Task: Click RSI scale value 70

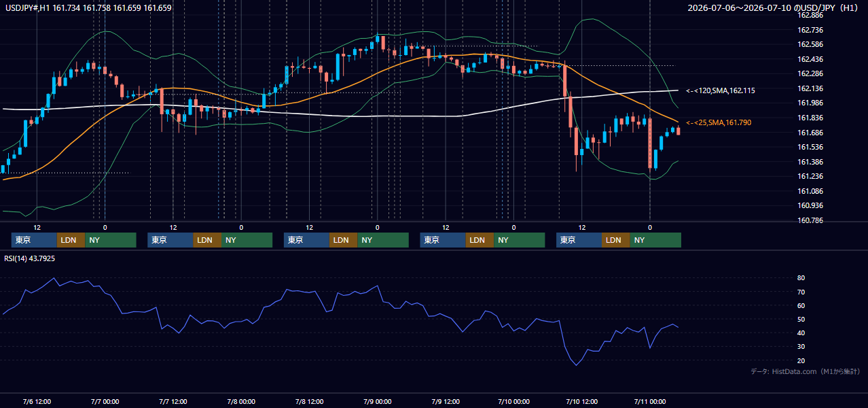Action: coord(801,292)
